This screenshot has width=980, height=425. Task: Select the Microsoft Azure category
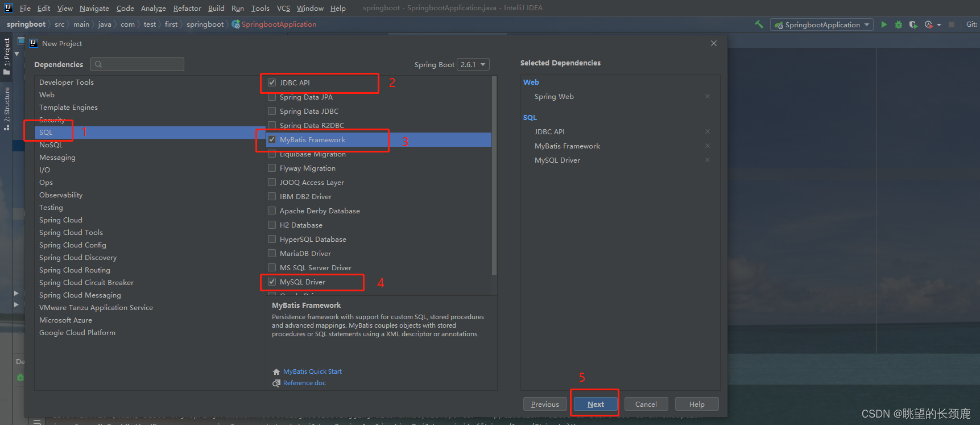coord(150,320)
